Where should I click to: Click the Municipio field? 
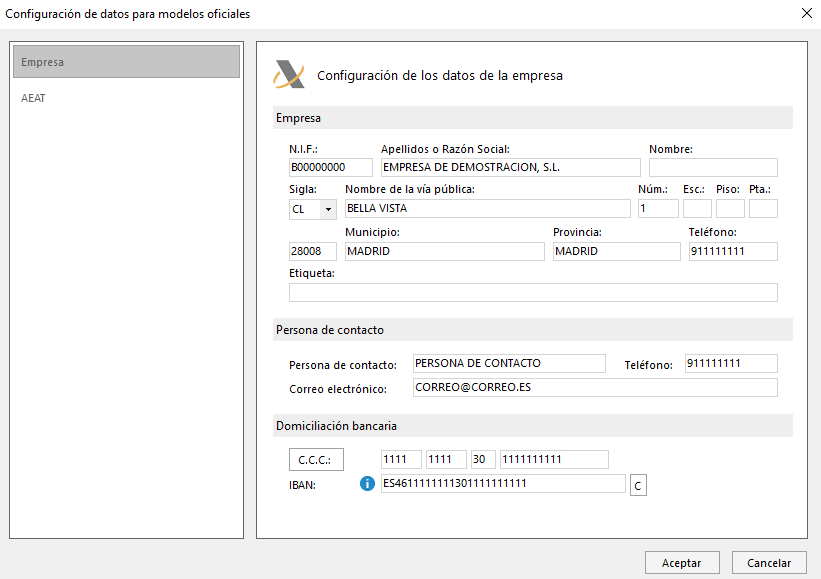pos(444,251)
